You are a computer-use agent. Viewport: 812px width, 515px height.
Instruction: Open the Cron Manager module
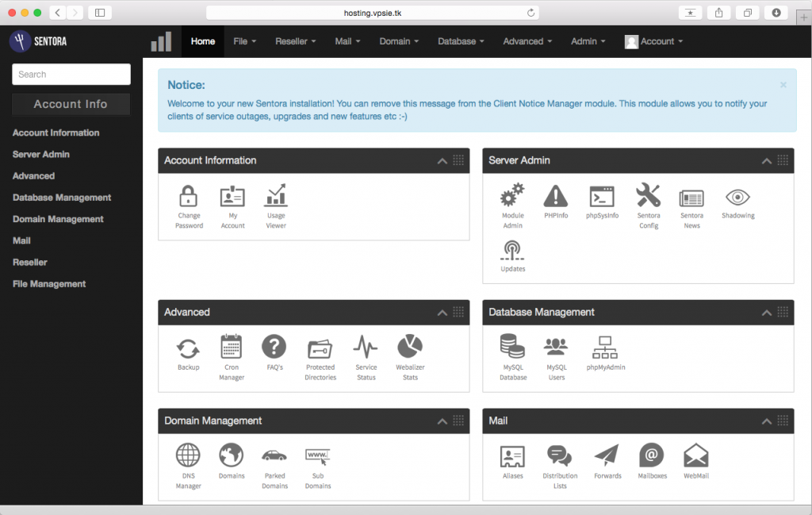(x=232, y=358)
